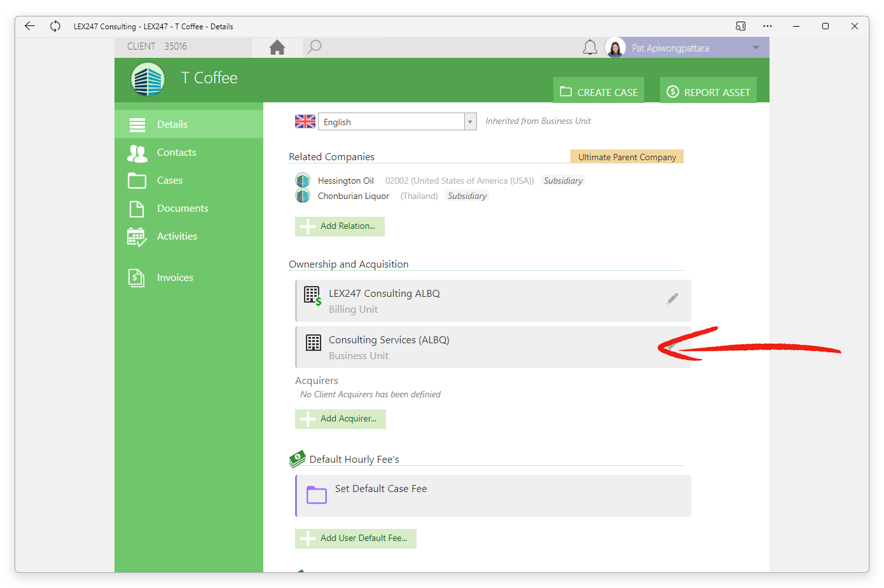This screenshot has width=884, height=588.
Task: Open the English language dropdown
Action: pos(397,121)
